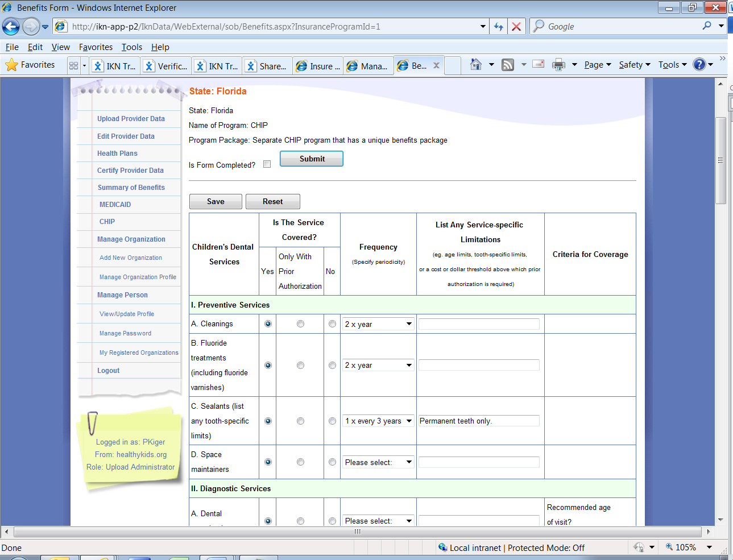This screenshot has height=560, width=733.
Task: Switch to the Insure browser tab
Action: click(x=318, y=66)
